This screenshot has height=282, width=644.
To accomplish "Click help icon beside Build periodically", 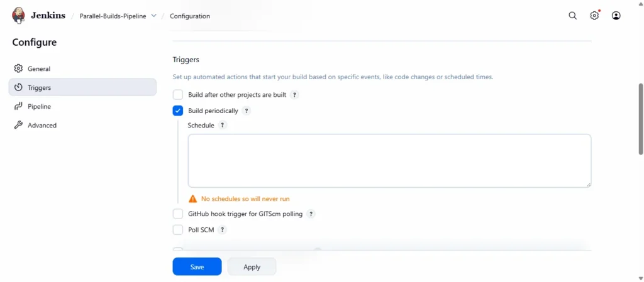I will click(247, 111).
